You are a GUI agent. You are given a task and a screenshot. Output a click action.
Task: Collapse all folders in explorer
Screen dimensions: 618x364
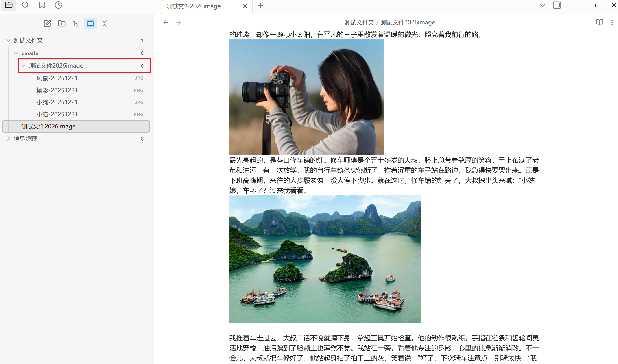coord(105,24)
